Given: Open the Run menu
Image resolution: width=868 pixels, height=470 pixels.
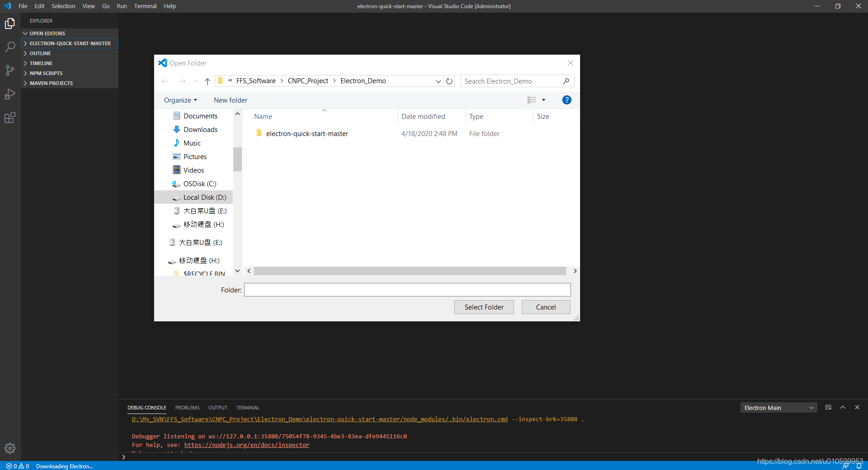Looking at the screenshot, I should 122,6.
